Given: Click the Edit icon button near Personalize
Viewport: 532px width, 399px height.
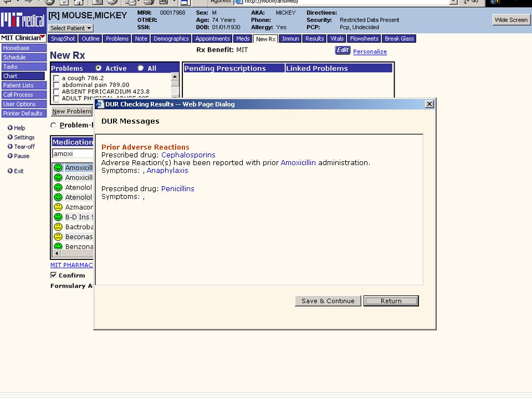Looking at the screenshot, I should 342,50.
